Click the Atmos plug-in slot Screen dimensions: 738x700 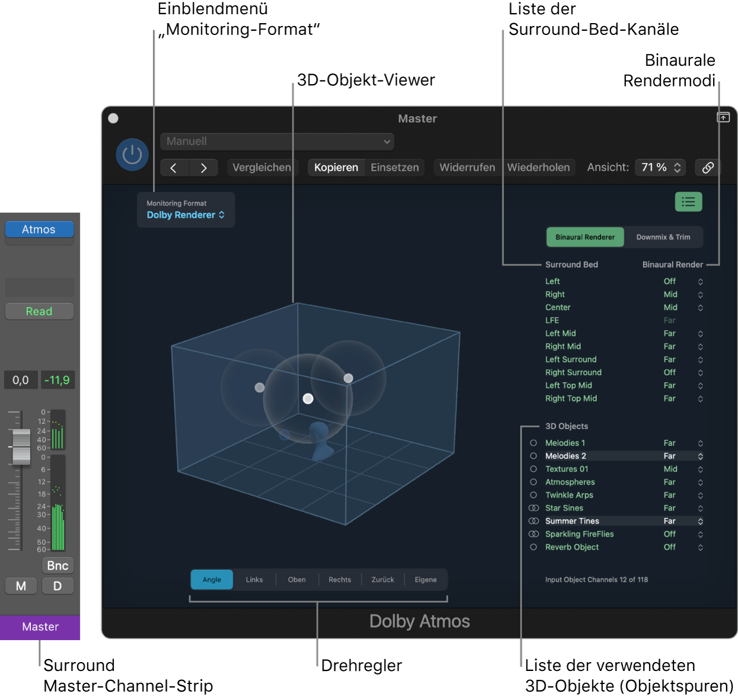click(x=39, y=229)
